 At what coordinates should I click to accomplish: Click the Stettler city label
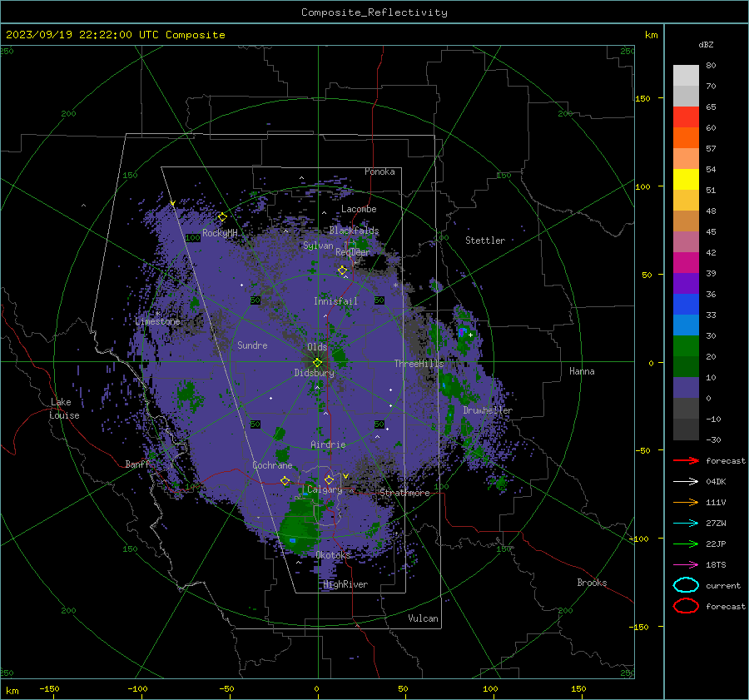click(x=485, y=241)
